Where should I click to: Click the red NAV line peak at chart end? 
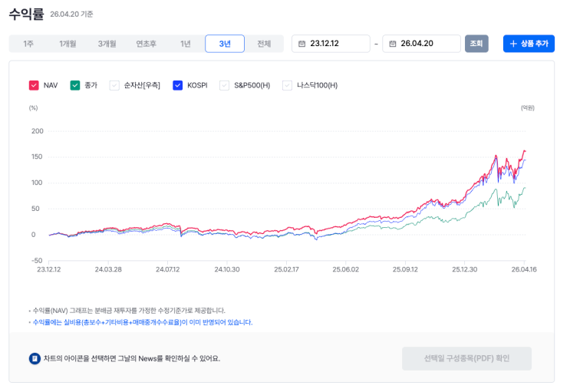coord(524,150)
